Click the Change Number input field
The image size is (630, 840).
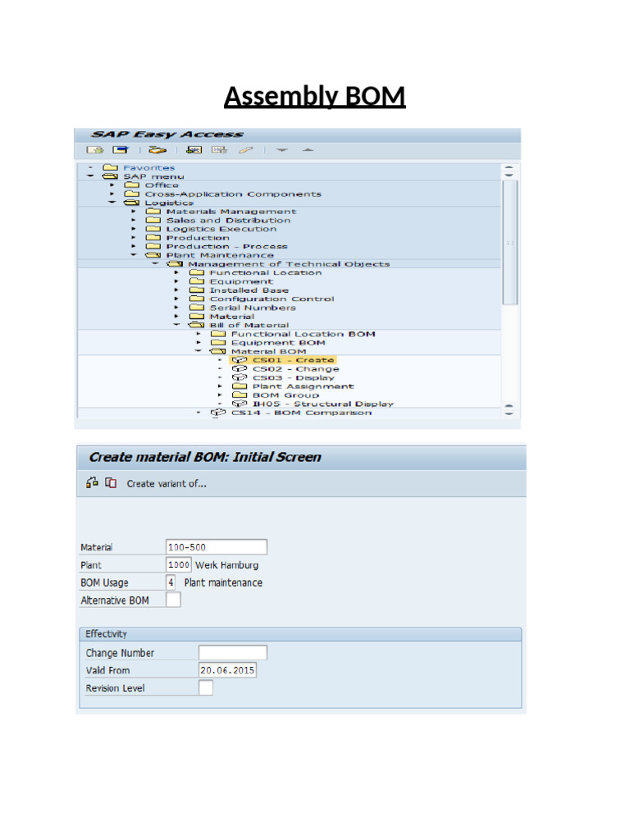pyautogui.click(x=232, y=652)
